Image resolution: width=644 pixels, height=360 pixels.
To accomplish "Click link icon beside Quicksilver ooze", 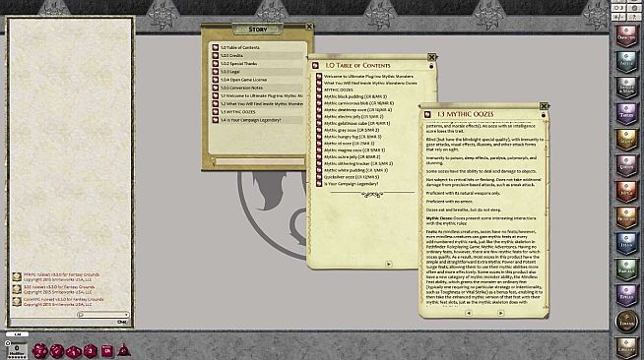I will [319, 177].
